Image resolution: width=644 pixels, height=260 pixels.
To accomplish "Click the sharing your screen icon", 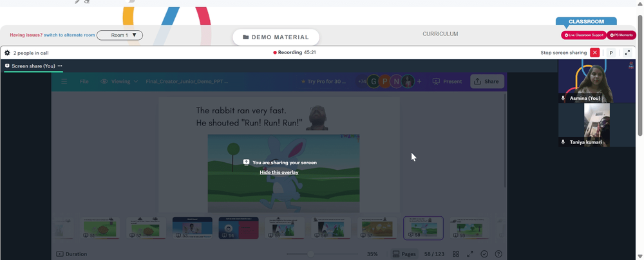I will 247,162.
